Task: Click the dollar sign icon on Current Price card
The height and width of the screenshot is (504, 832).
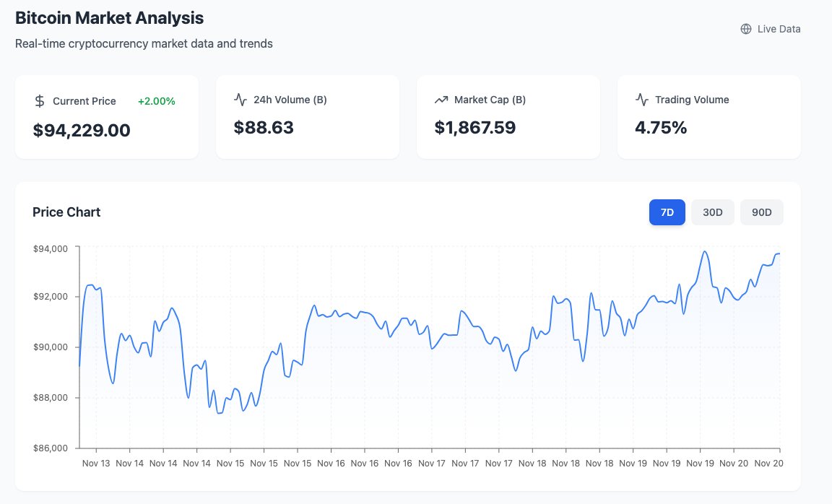Action: [39, 100]
